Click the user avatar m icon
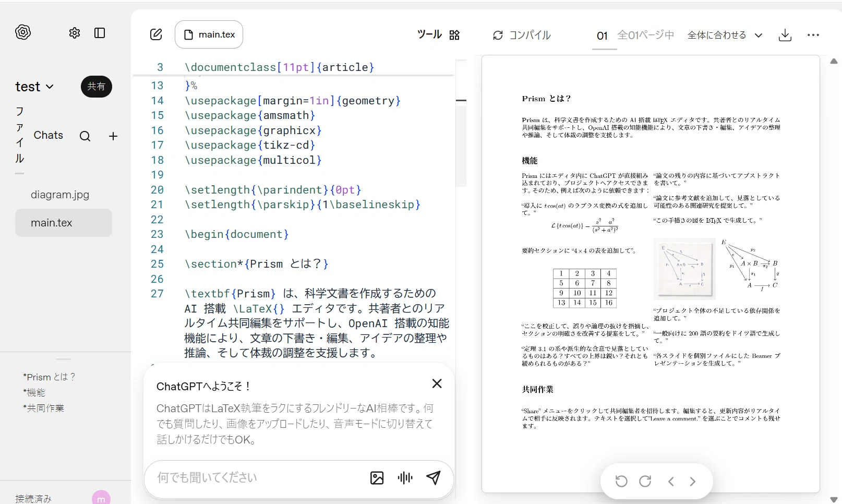 coord(101,498)
